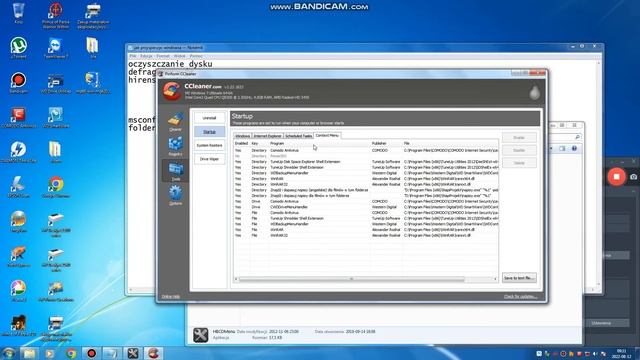Click the CCleaner list horizontal scrollbar
Screen dimensions: 640x360
coord(351,279)
